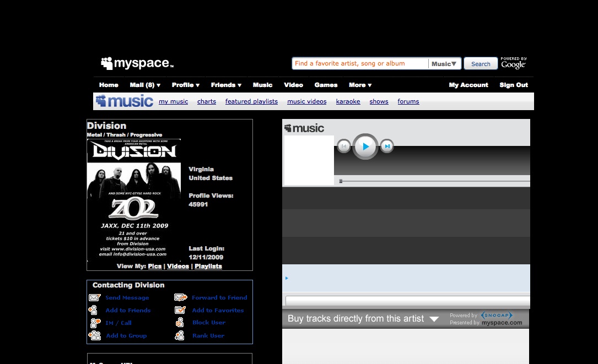
Task: Expand the Profile menu
Action: 186,85
